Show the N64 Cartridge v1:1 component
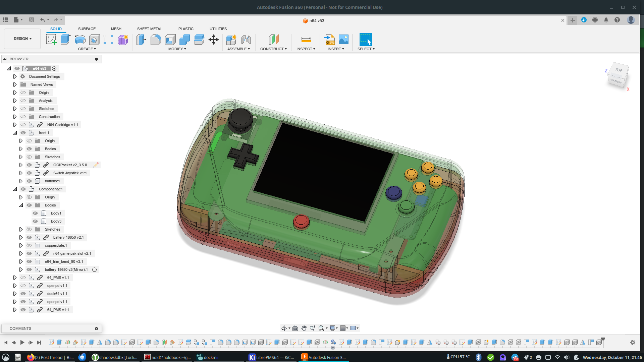The width and height of the screenshot is (644, 362). pyautogui.click(x=23, y=125)
